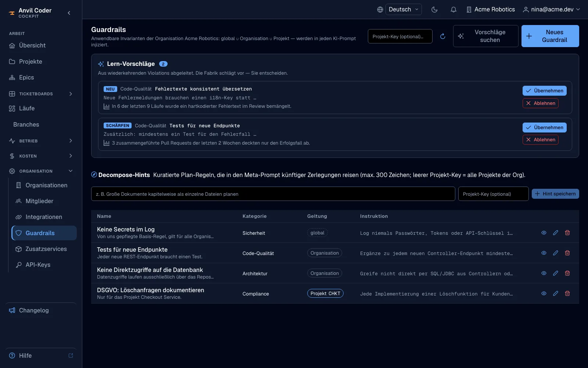Collapse the ORGANISATION section
Screen dimensions: 588x368
[41, 171]
